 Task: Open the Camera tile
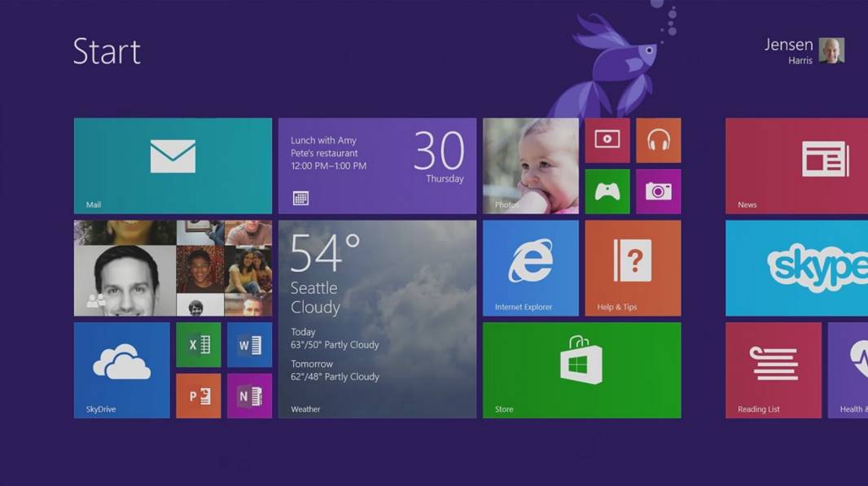pyautogui.click(x=658, y=191)
